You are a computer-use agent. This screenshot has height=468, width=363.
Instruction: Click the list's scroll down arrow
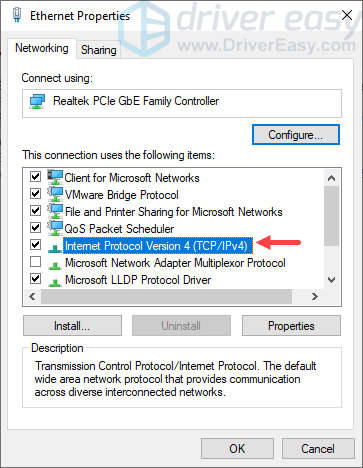[x=331, y=280]
